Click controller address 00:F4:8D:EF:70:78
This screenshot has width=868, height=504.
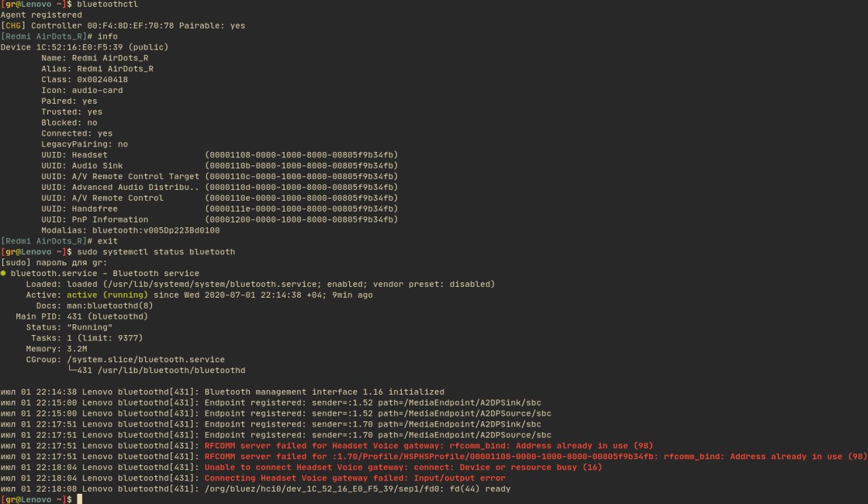tap(130, 26)
